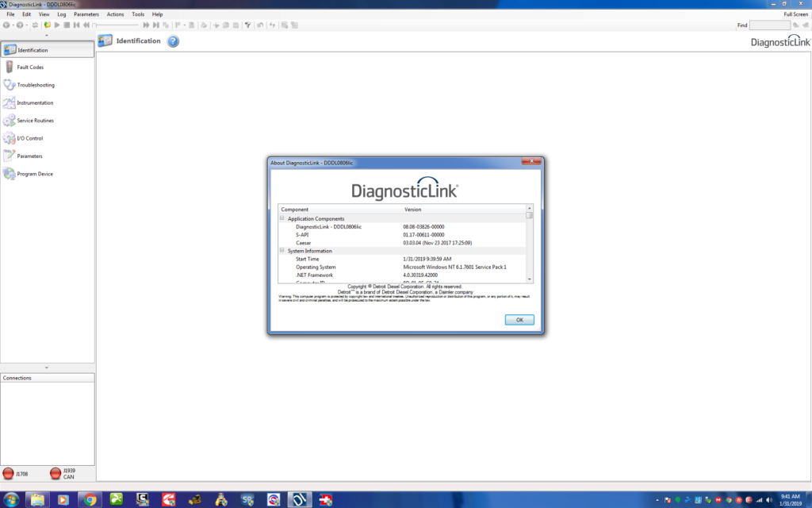Open the forward button history dropdown arrow

tap(27, 25)
